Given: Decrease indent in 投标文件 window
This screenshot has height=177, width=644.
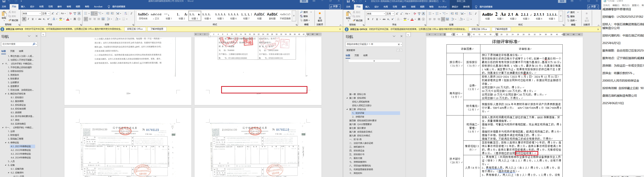Looking at the screenshot, I should (108, 13).
